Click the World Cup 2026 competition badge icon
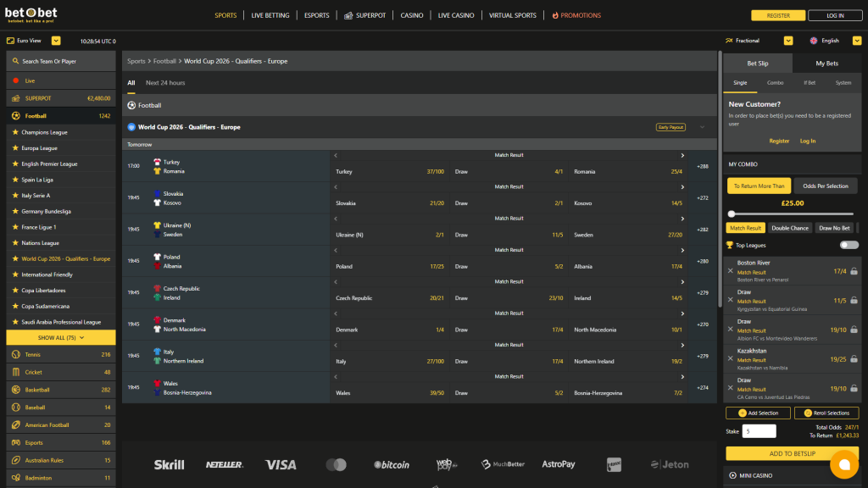Image resolution: width=868 pixels, height=488 pixels. pyautogui.click(x=131, y=127)
